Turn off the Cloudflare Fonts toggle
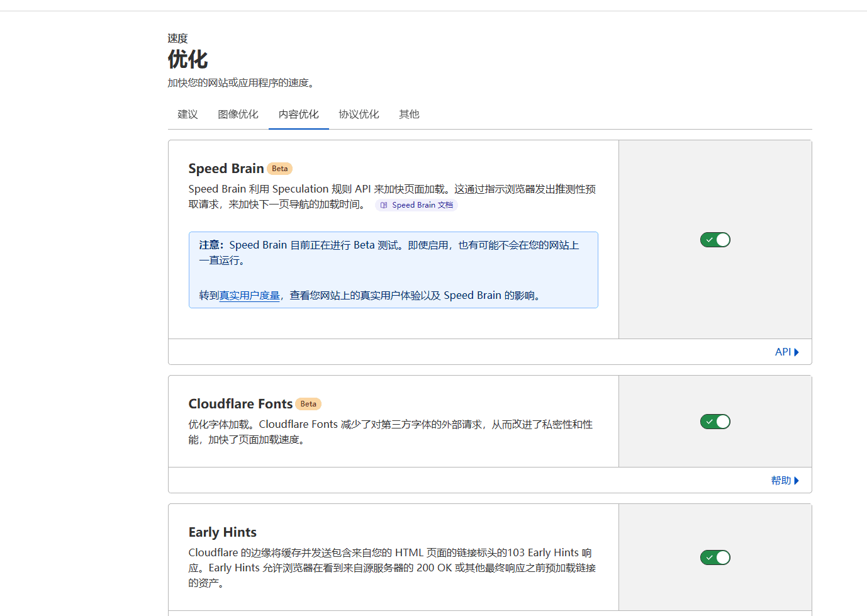This screenshot has height=616, width=867. pos(715,422)
